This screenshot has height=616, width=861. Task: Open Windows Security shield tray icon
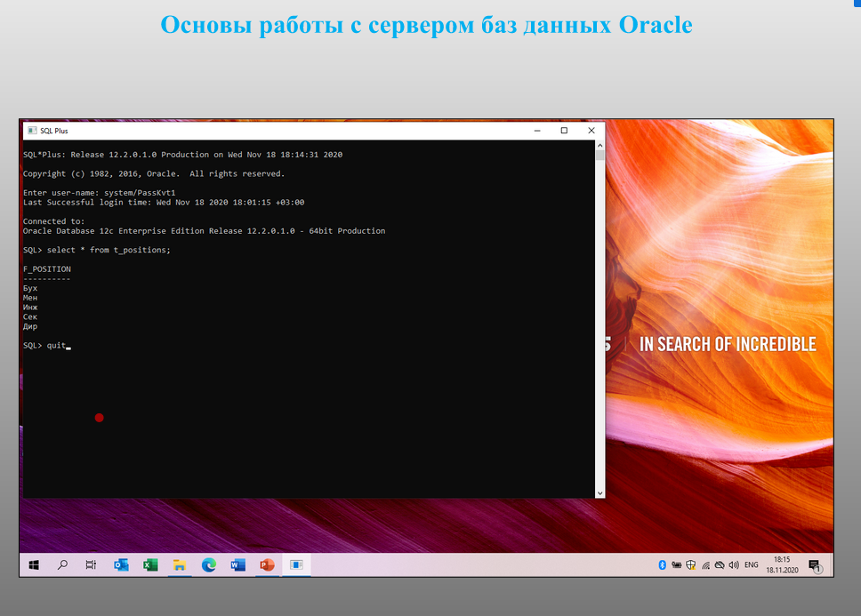point(691,565)
